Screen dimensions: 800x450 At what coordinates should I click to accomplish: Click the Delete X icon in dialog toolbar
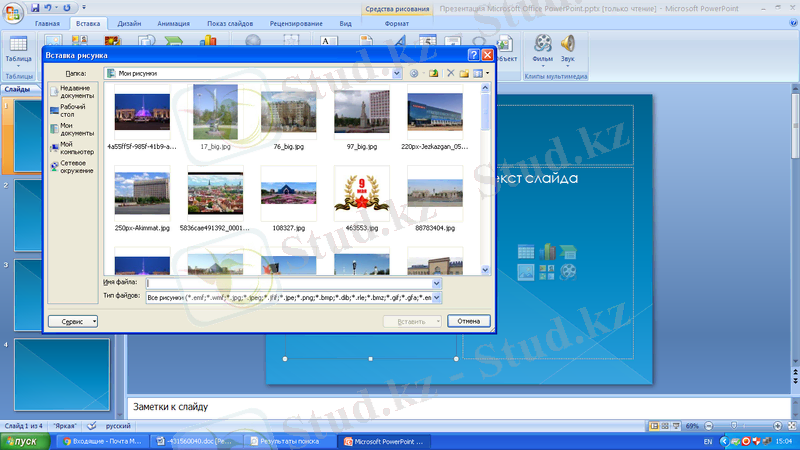[x=451, y=73]
